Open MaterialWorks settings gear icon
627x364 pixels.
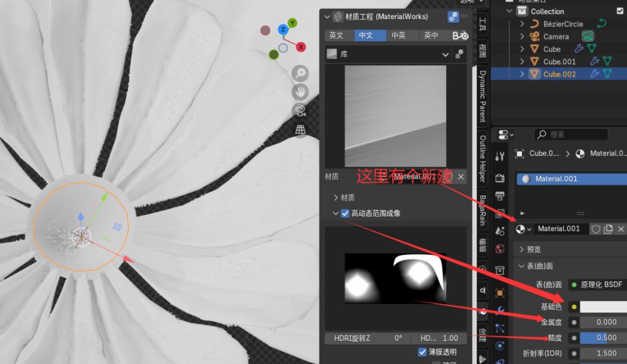click(453, 16)
